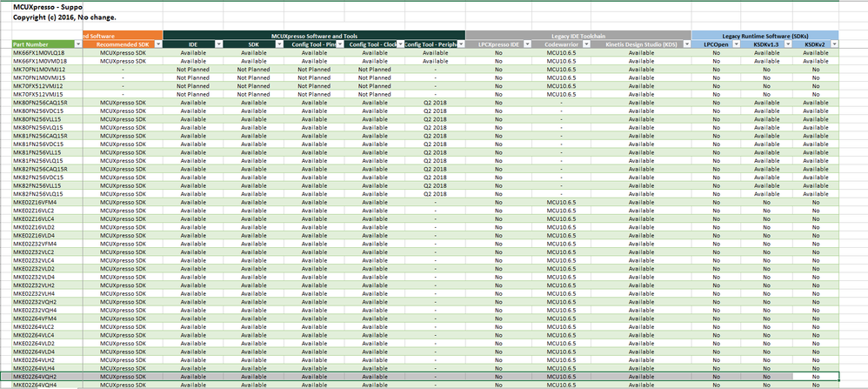
Task: Open the Recommended SDK filter dropdown
Action: (x=158, y=44)
